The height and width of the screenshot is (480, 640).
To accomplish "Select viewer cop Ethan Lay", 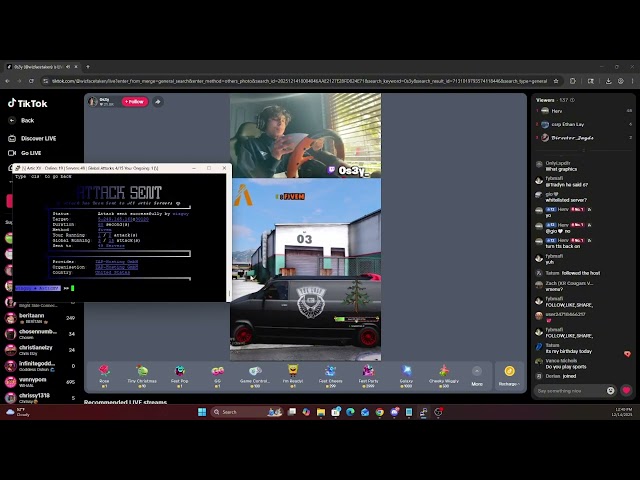I will 584,124.
